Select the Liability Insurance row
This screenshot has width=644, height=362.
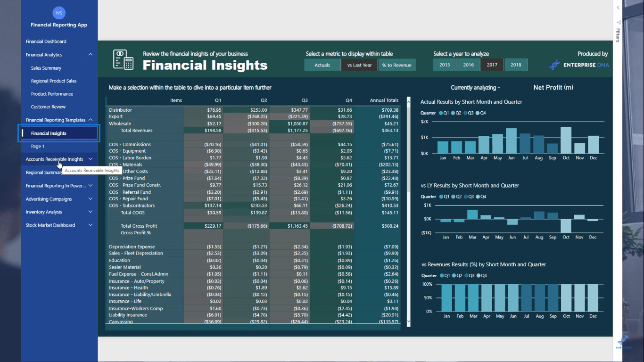pyautogui.click(x=253, y=315)
